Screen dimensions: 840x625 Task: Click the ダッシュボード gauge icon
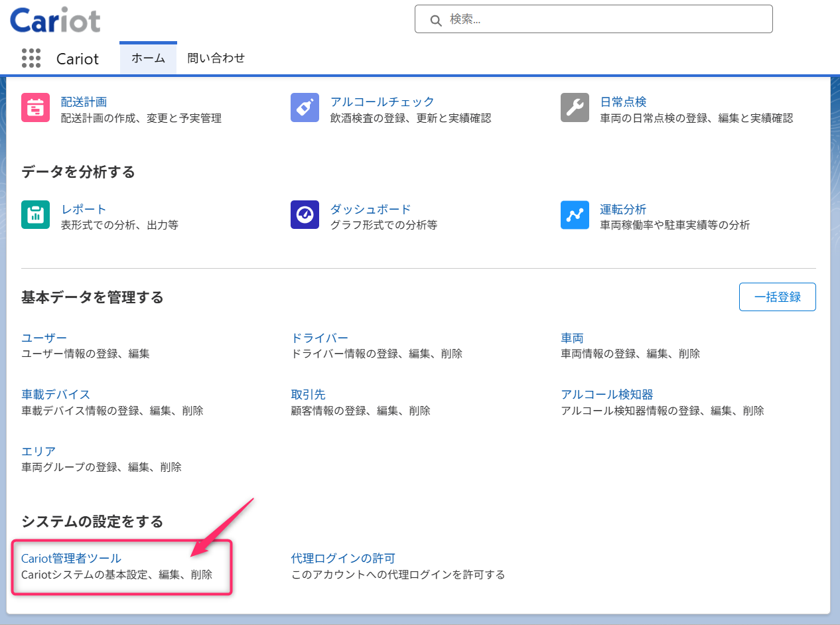pyautogui.click(x=305, y=215)
